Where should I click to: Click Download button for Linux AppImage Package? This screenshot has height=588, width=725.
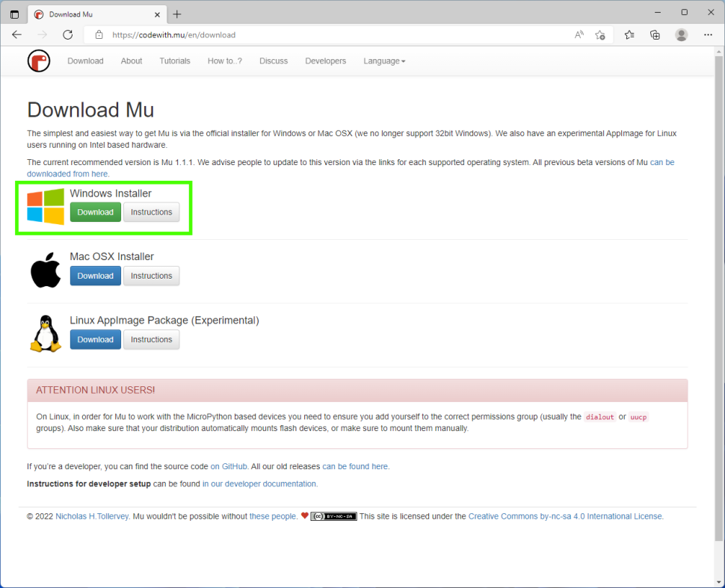point(95,340)
